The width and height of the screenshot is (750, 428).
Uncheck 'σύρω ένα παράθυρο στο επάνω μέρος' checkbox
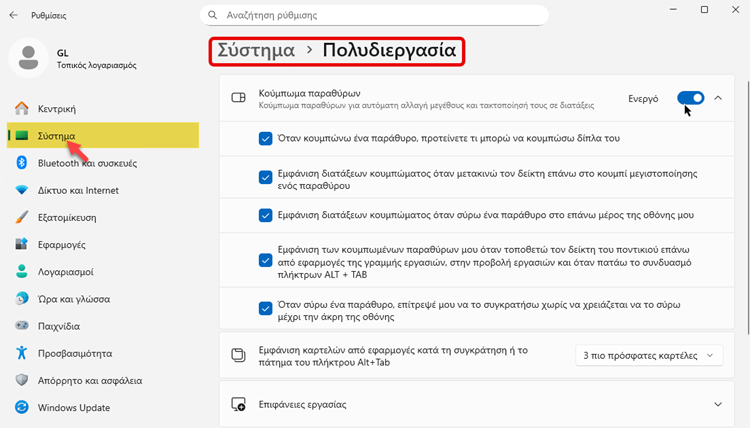pos(265,215)
